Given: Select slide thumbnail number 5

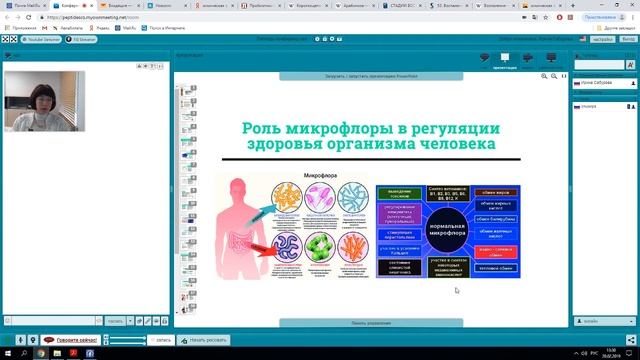Looking at the screenshot, I should tap(188, 142).
